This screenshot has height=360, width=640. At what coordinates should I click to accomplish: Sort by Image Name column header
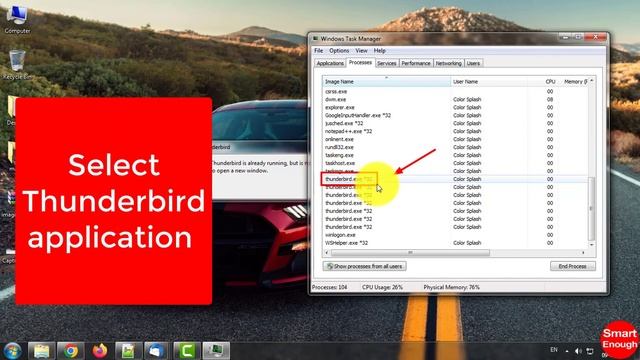pos(387,82)
